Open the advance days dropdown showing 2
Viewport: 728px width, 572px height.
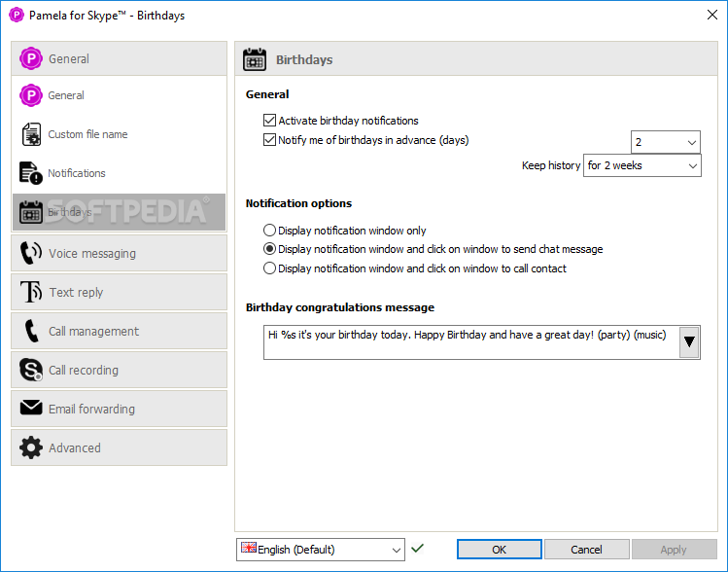pyautogui.click(x=666, y=142)
